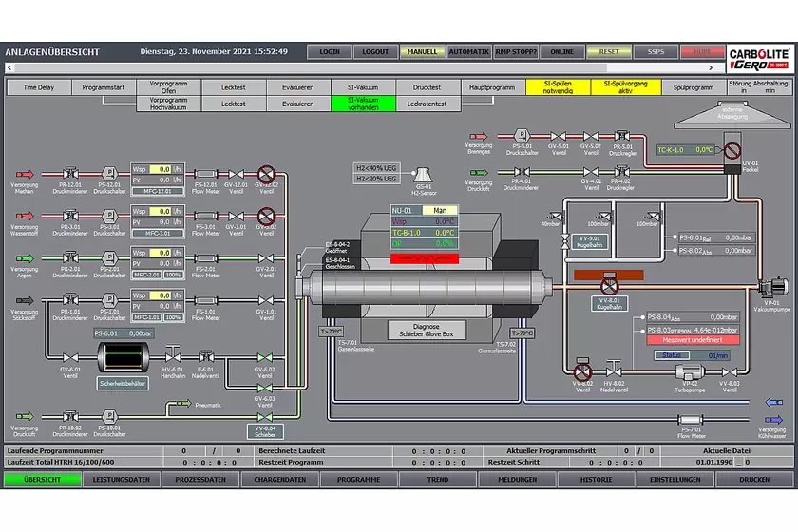Click the LOGIN button
The height and width of the screenshot is (532, 798).
[x=330, y=52]
